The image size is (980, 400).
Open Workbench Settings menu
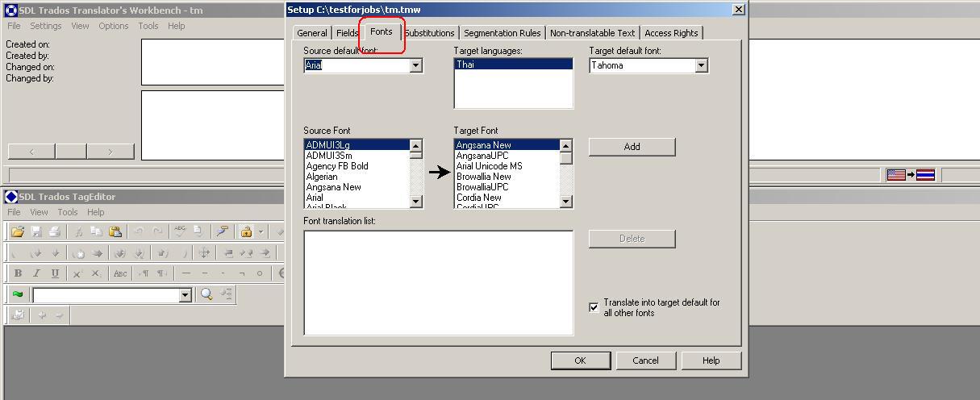point(46,26)
